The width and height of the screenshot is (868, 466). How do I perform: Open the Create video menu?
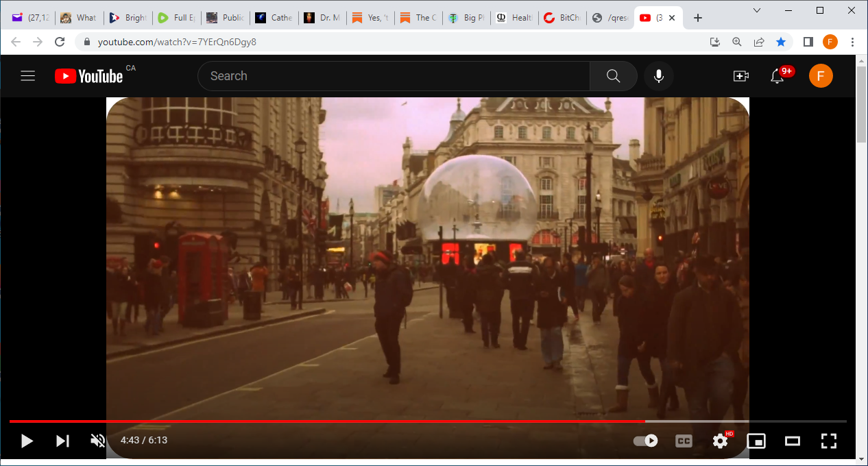pyautogui.click(x=740, y=76)
